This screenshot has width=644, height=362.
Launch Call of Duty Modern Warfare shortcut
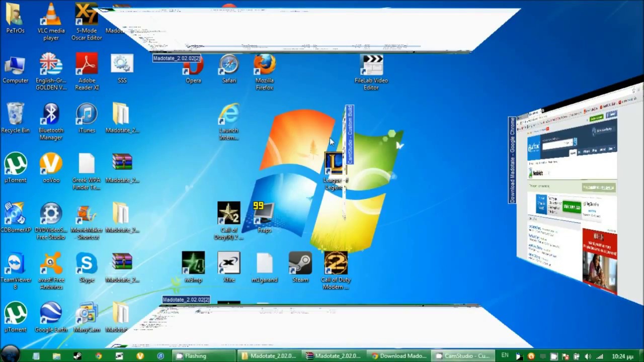[336, 271]
